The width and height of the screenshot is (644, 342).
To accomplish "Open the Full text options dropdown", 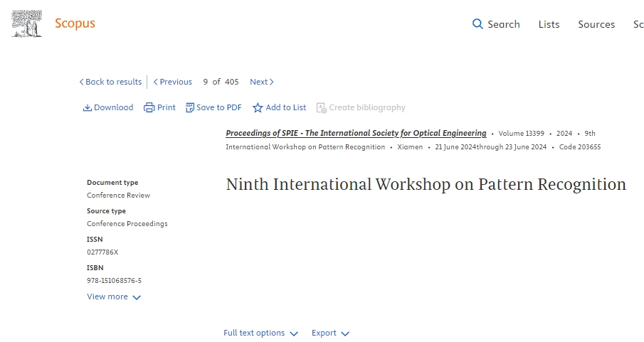I will (x=260, y=333).
